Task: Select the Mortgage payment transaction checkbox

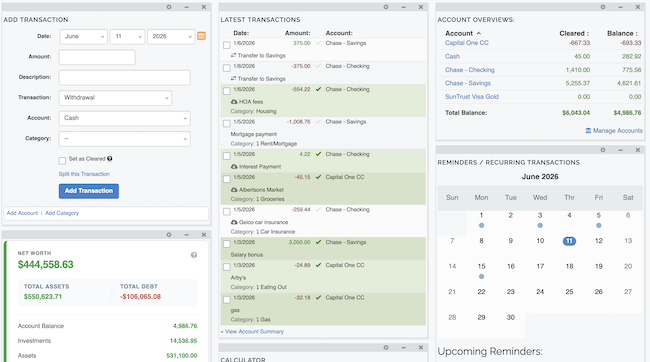Action: [x=227, y=124]
